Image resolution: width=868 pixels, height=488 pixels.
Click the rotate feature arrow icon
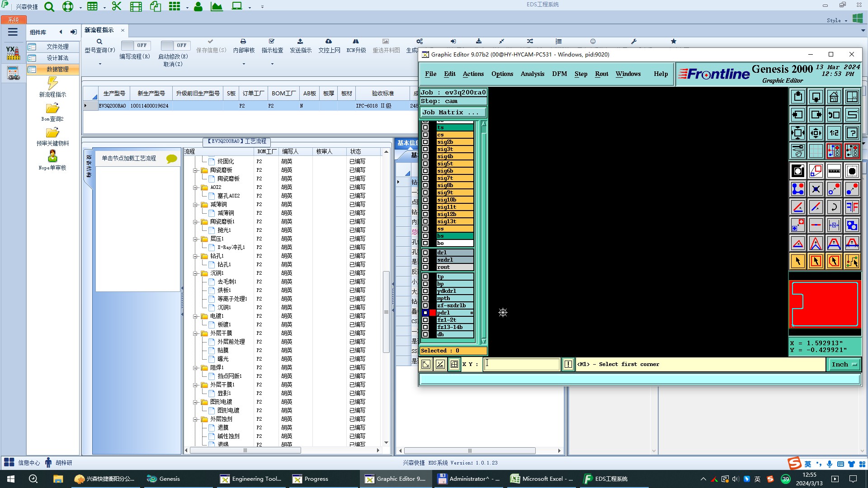pyautogui.click(x=834, y=207)
